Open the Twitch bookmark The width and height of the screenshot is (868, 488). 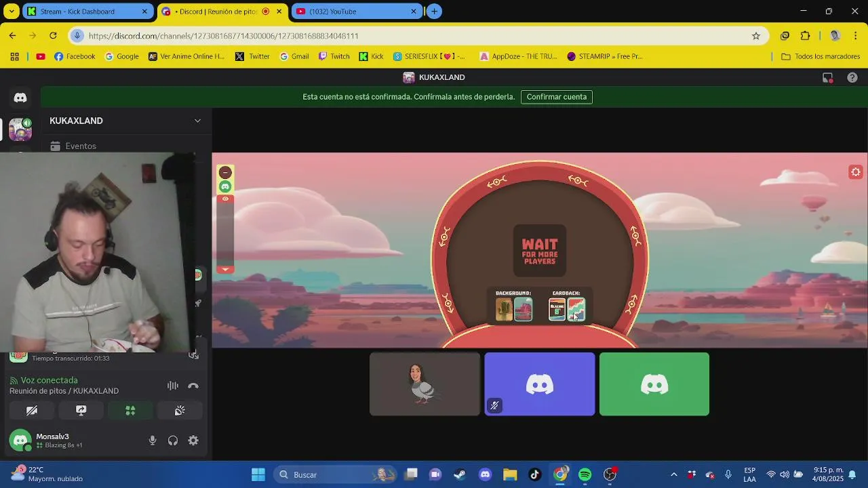[334, 57]
